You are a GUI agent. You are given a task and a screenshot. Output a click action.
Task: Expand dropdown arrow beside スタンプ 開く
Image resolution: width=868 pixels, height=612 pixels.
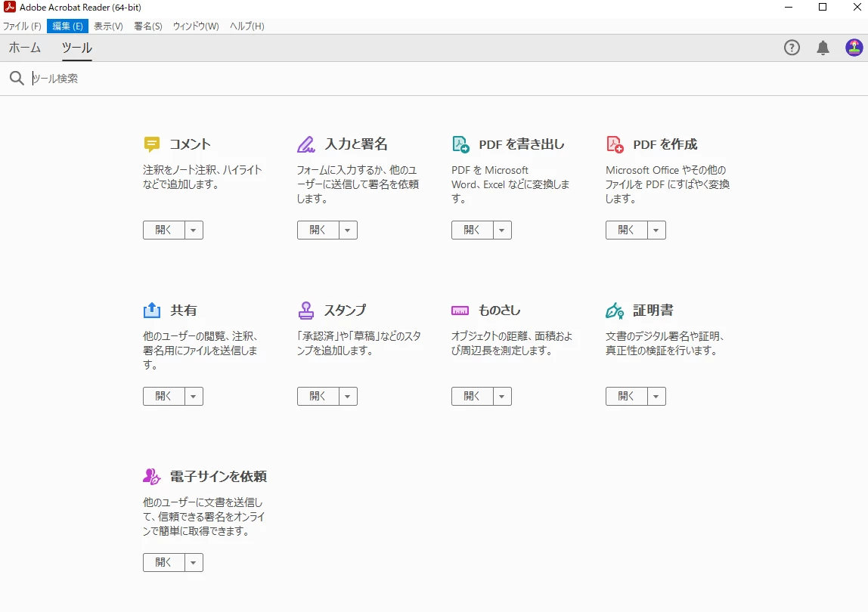tap(349, 396)
